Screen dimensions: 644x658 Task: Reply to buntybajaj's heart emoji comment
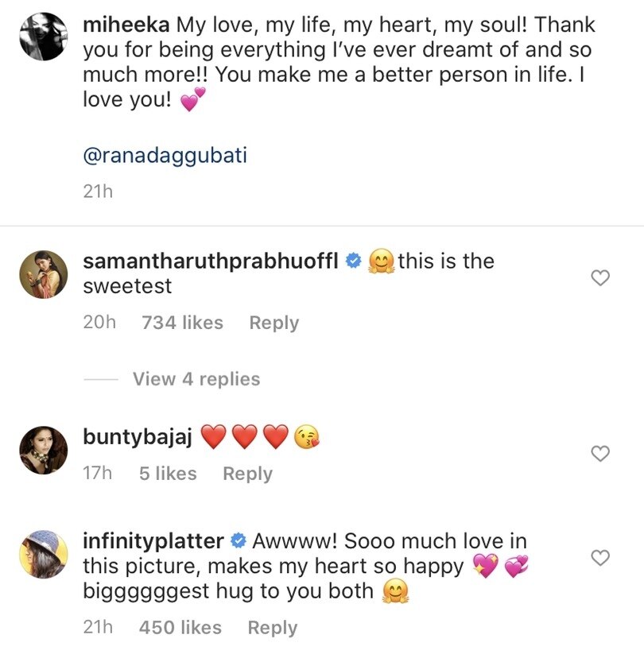point(247,474)
